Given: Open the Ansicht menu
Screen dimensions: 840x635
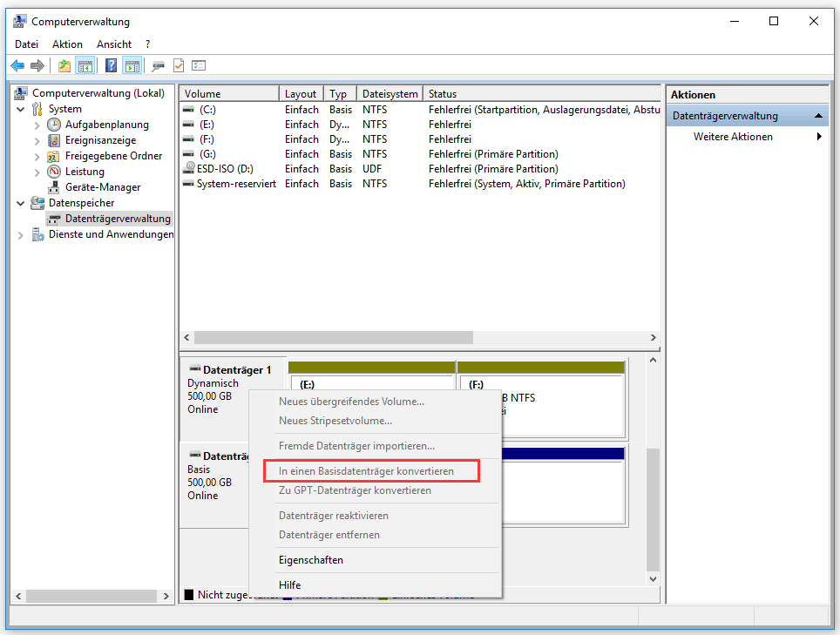Looking at the screenshot, I should pos(114,44).
